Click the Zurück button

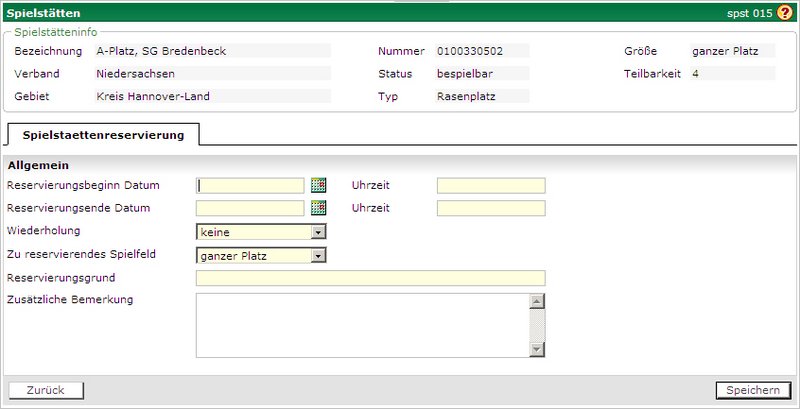point(45,390)
